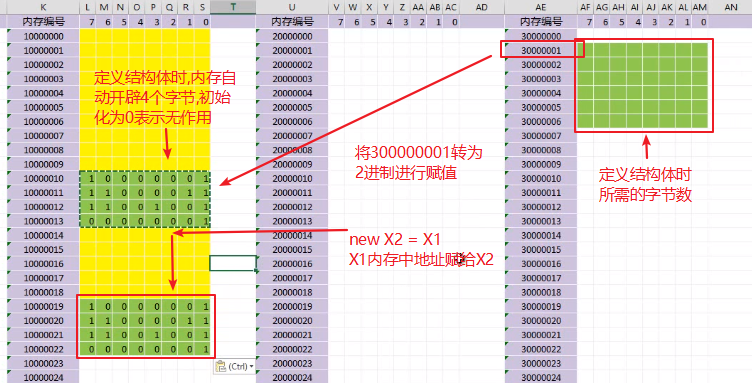Select column AC header
Viewport: 752px width, 383px height.
coord(451,7)
